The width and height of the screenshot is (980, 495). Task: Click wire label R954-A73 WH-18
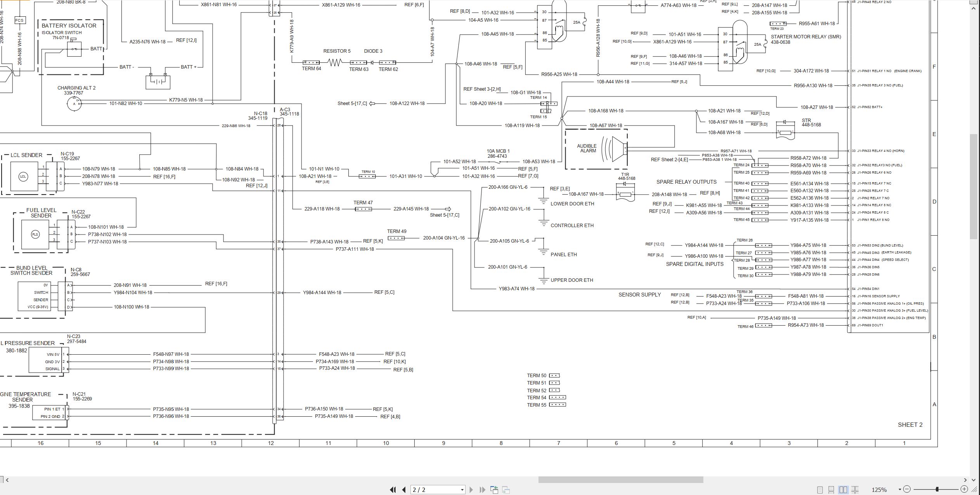(x=805, y=325)
